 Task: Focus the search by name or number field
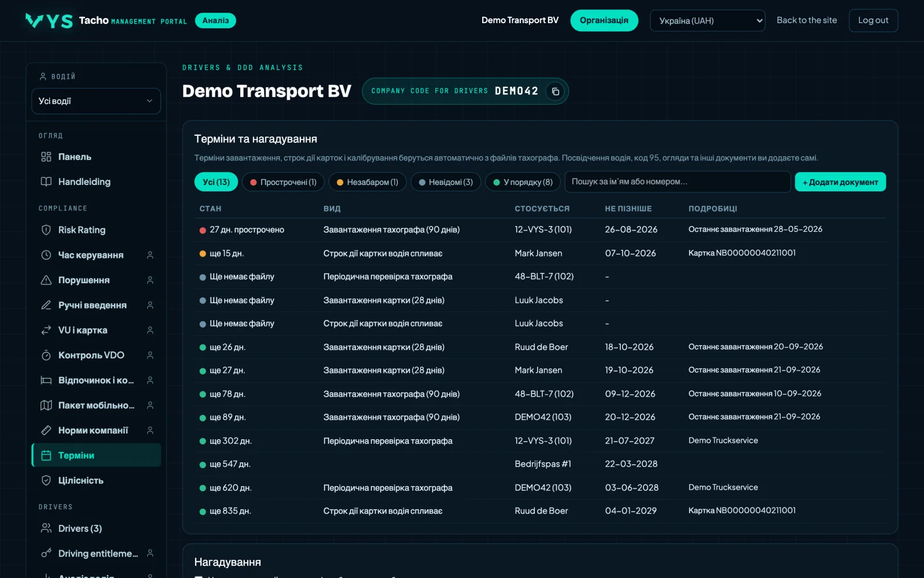coord(677,181)
